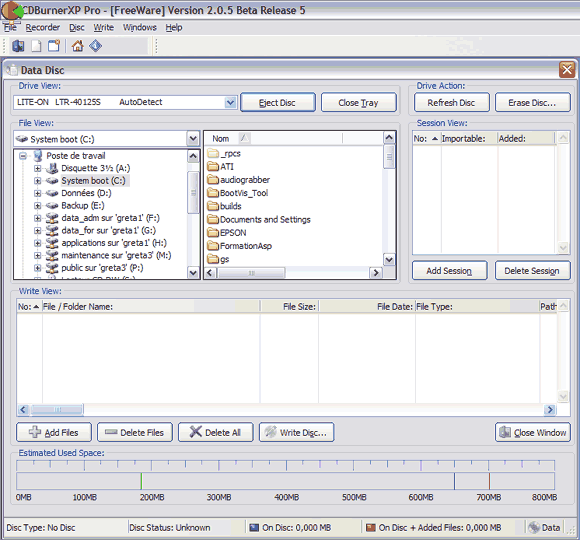Click the On Disc + Added Files status icon
Image resolution: width=580 pixels, height=540 pixels.
coord(371,527)
